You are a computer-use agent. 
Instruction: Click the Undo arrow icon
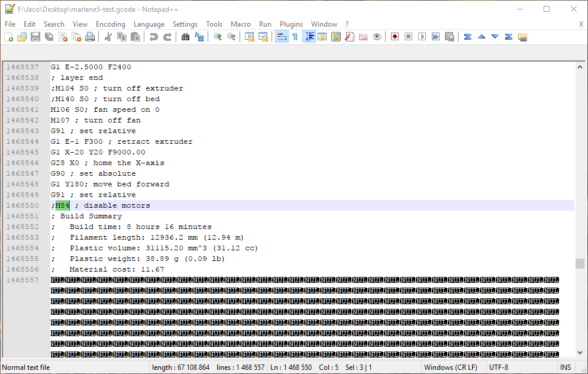[x=154, y=37]
